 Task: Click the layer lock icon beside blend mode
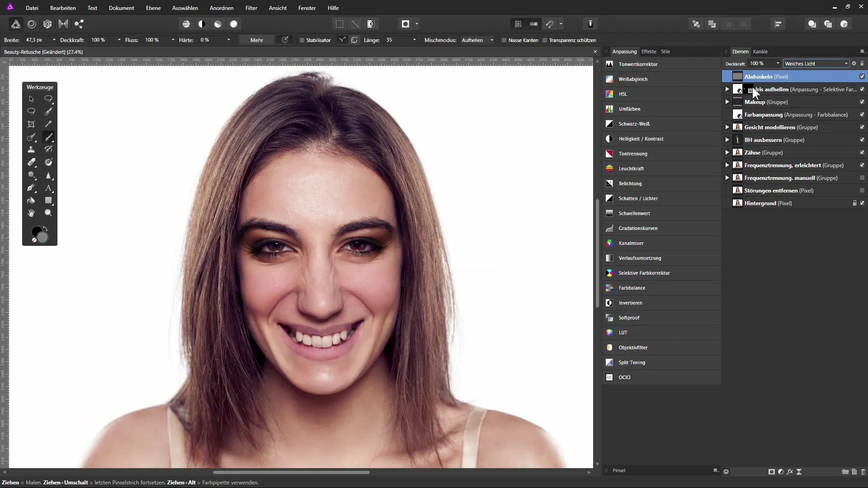point(862,64)
